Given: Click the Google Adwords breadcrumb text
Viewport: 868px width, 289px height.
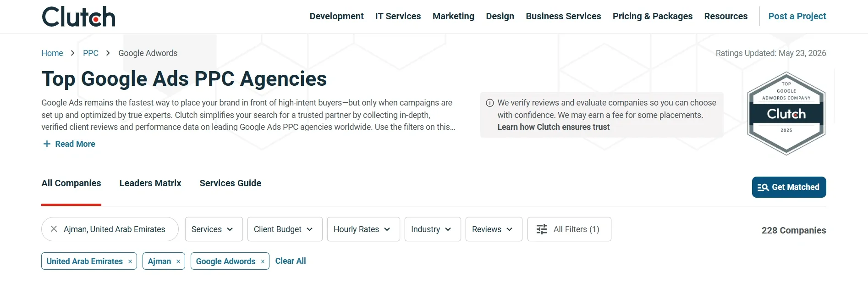Looking at the screenshot, I should coord(148,53).
